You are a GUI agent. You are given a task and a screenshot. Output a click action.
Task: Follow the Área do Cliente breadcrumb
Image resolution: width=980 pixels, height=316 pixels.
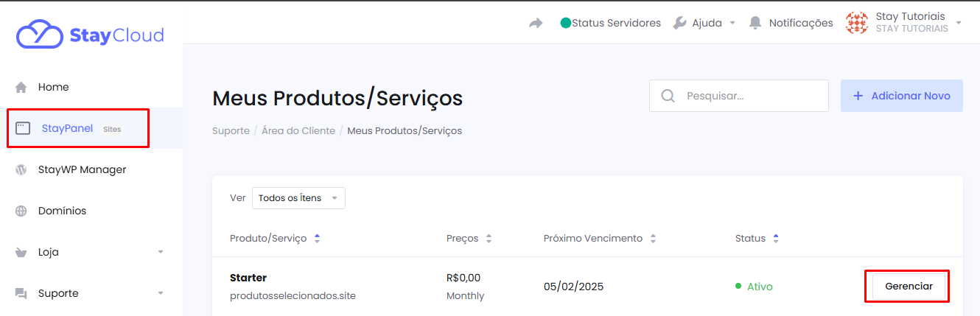(x=298, y=130)
